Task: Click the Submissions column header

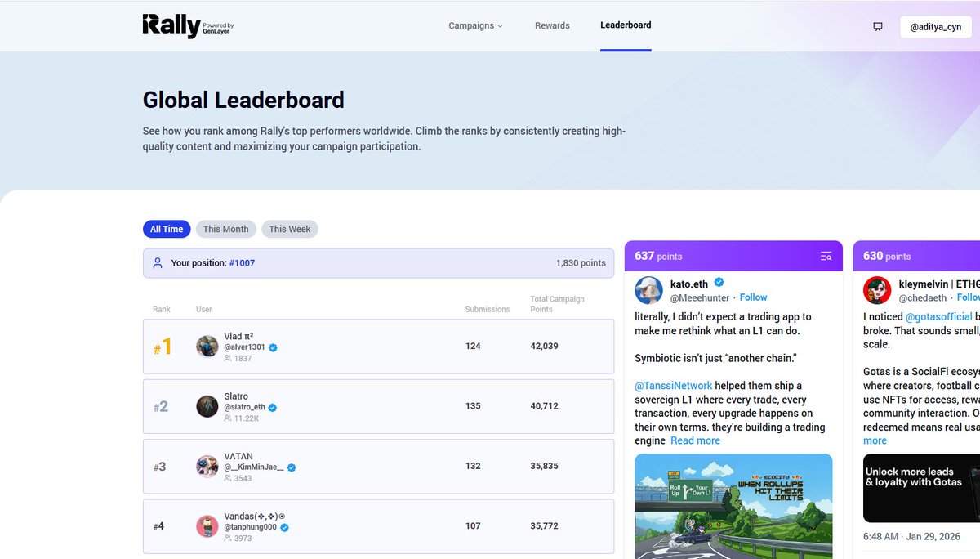Action: coord(488,310)
